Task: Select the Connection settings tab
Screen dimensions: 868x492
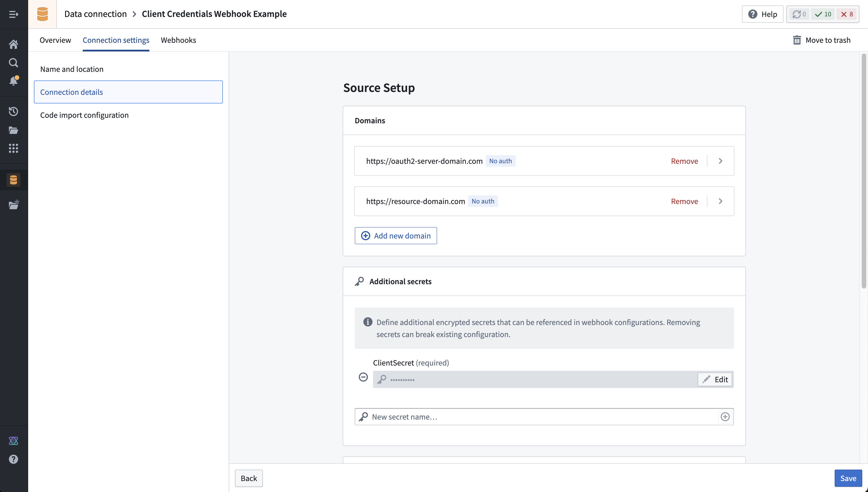Action: pyautogui.click(x=116, y=40)
